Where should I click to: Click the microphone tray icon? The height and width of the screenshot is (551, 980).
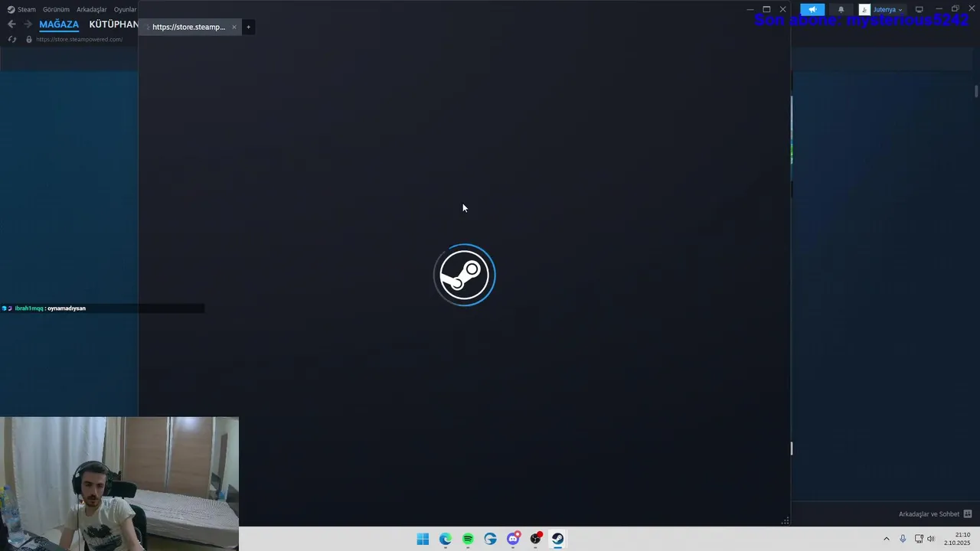click(903, 539)
